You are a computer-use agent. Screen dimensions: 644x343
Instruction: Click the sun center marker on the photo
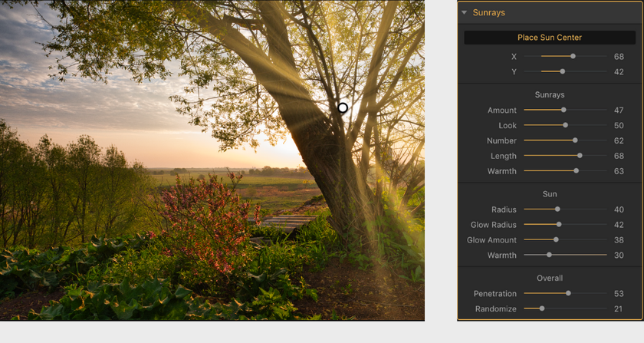pyautogui.click(x=343, y=107)
